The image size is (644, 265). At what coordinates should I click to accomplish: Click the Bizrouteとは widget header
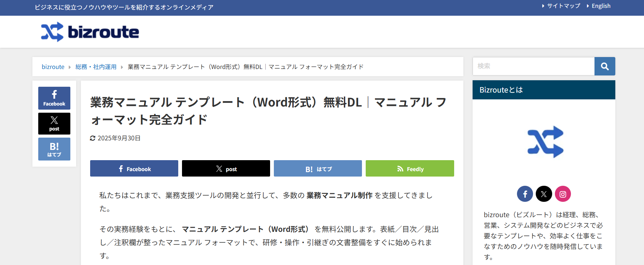543,90
